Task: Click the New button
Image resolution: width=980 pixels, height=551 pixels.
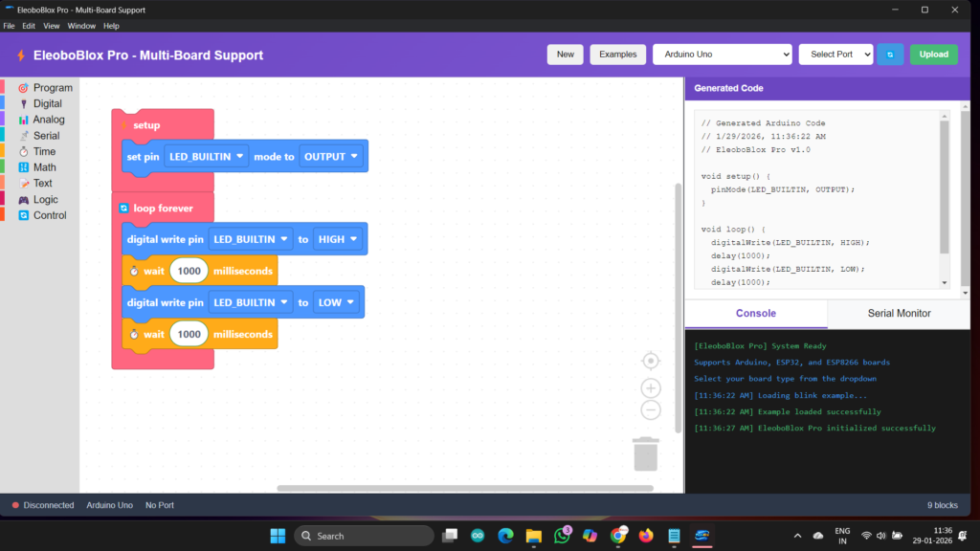Action: pos(565,55)
